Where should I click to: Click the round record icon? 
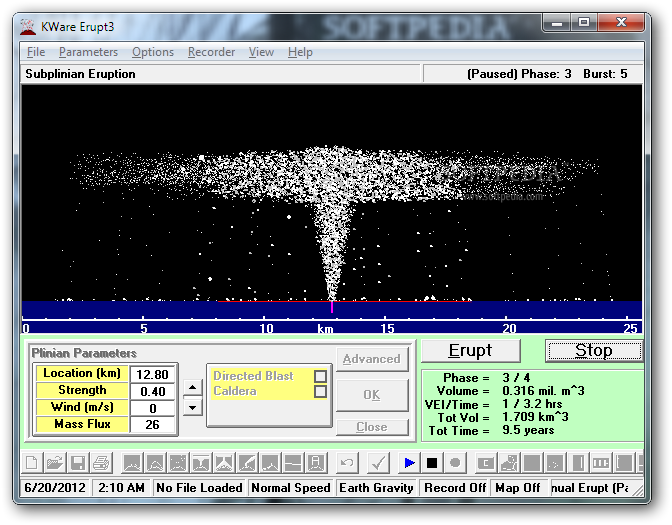click(455, 463)
